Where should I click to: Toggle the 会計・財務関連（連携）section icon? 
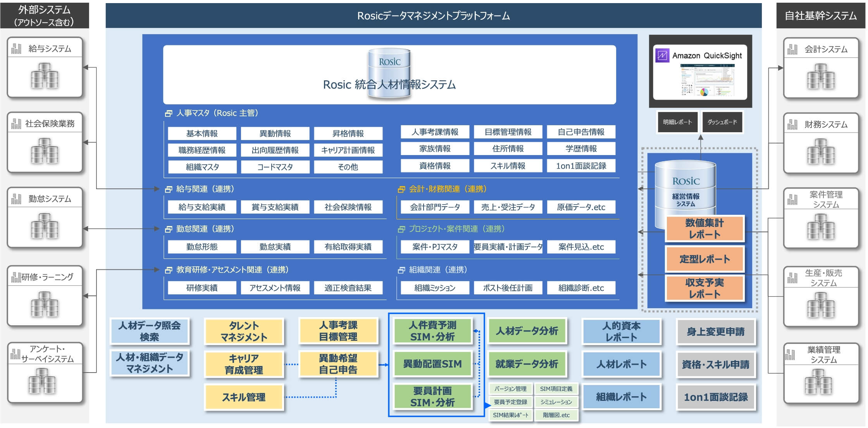(401, 189)
